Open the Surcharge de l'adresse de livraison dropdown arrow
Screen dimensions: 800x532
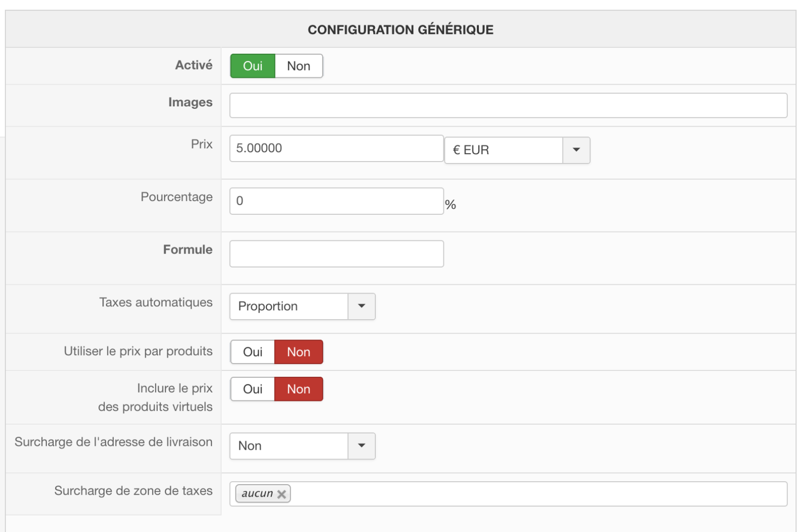tap(362, 446)
